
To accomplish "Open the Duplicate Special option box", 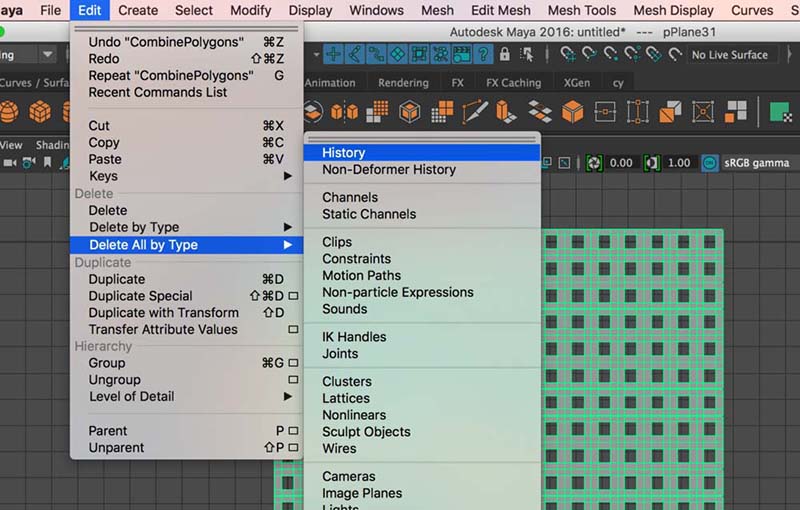I will tap(293, 296).
